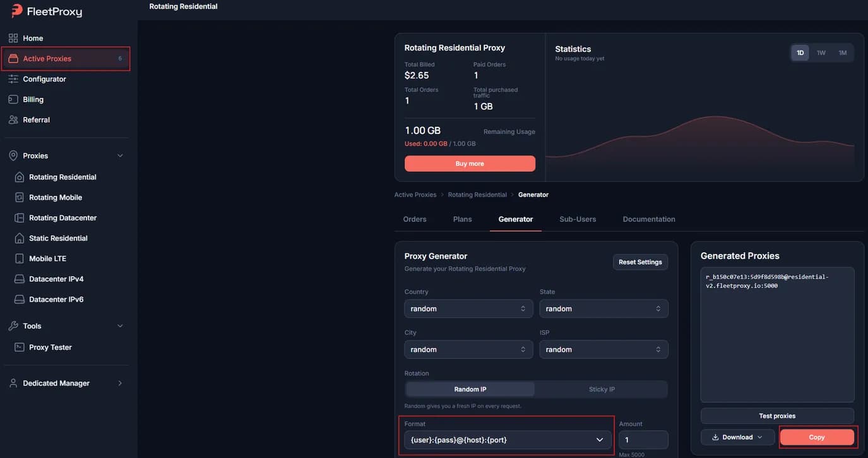Click the Rotating Mobile phone icon
Image resolution: width=868 pixels, height=458 pixels.
[20, 197]
